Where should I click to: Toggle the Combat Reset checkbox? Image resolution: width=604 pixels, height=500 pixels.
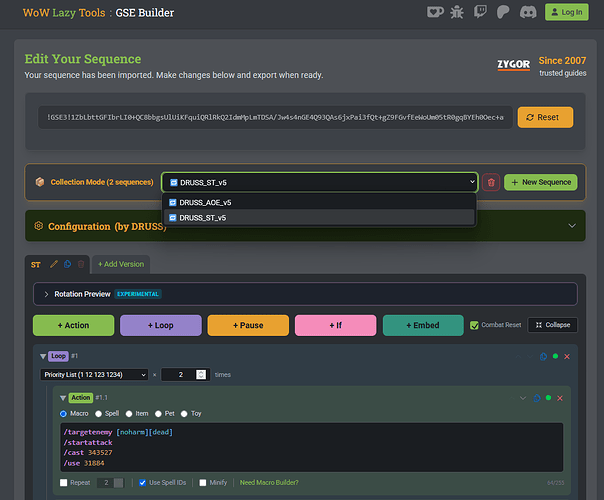(x=474, y=325)
